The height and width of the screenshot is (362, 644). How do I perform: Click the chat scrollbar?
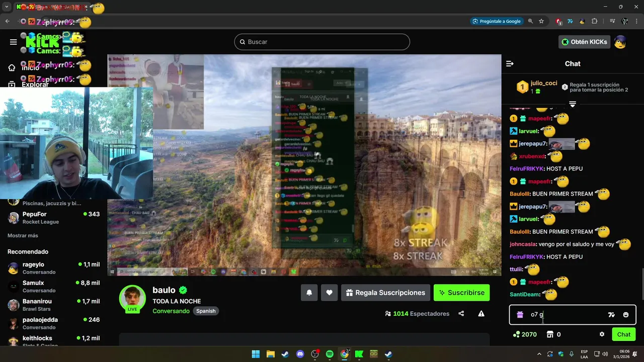tap(642, 284)
